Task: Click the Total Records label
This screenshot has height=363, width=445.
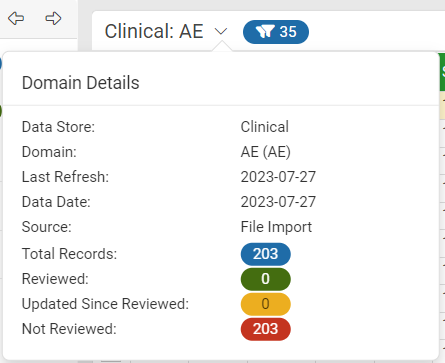Action: tap(69, 254)
